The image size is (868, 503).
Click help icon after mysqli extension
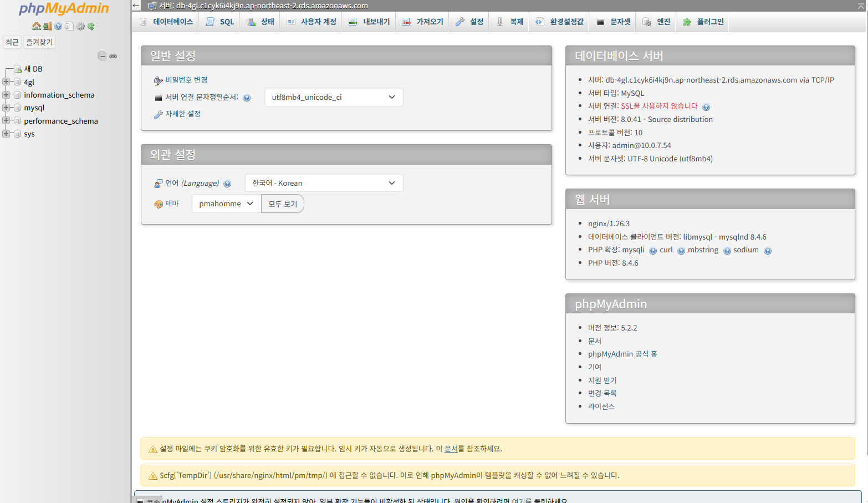[653, 251]
